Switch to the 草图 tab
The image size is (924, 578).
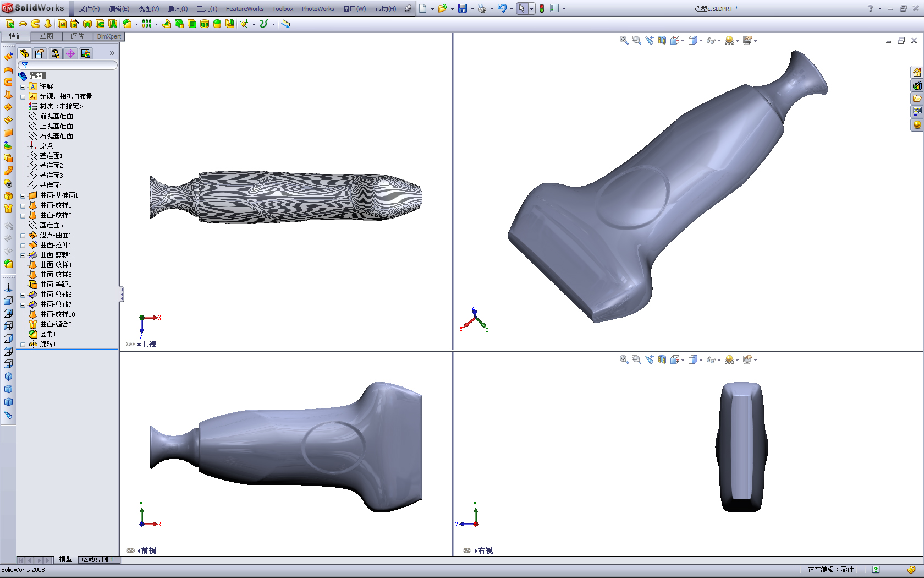pos(46,36)
